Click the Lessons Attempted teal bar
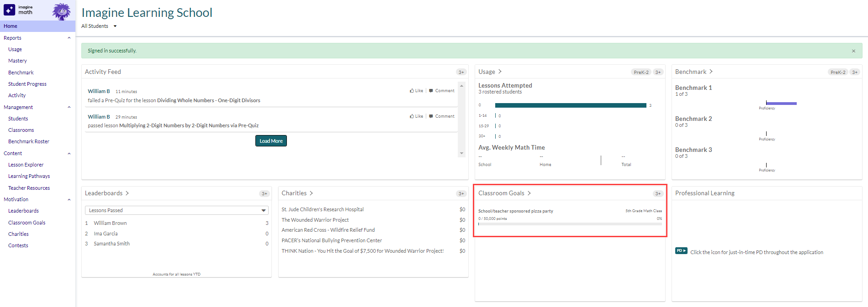Viewport: 868px width, 307px height. (x=571, y=105)
